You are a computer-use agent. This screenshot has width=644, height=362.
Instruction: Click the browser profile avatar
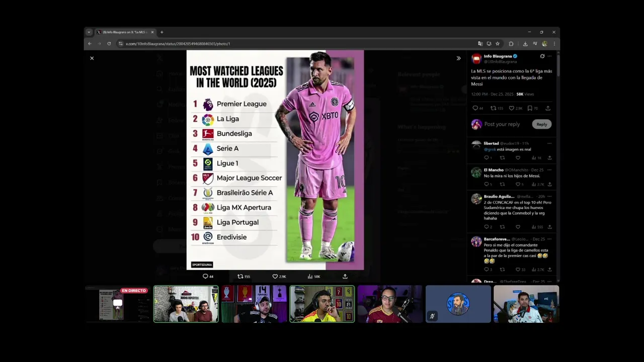544,44
